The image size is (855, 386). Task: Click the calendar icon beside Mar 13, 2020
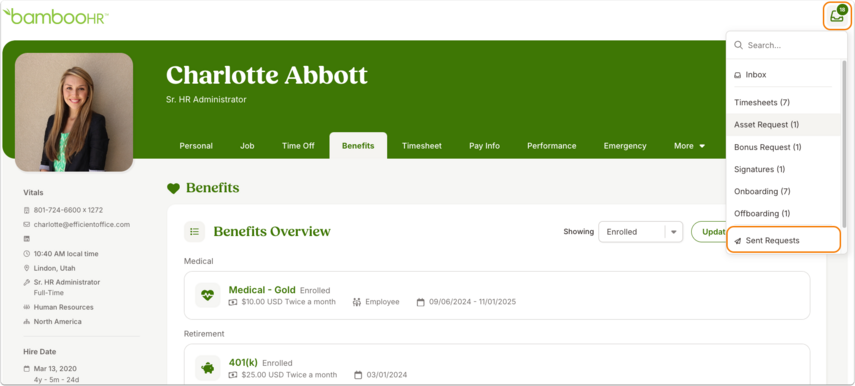coord(26,369)
